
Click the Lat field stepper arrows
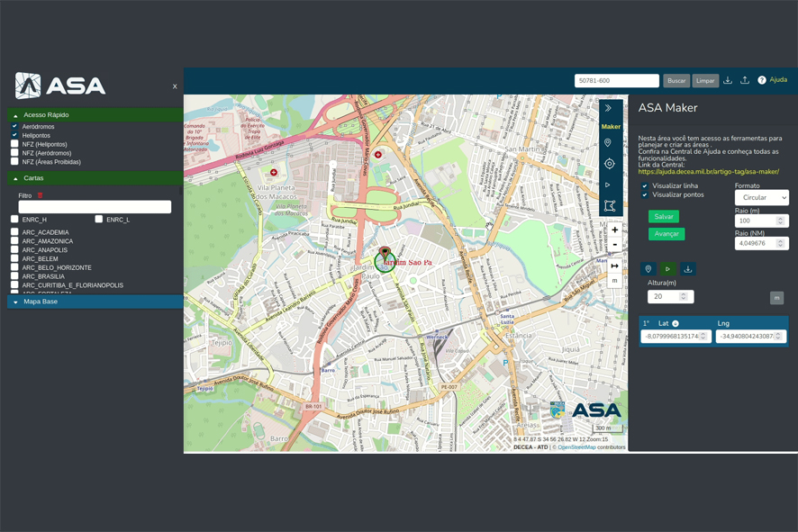703,336
